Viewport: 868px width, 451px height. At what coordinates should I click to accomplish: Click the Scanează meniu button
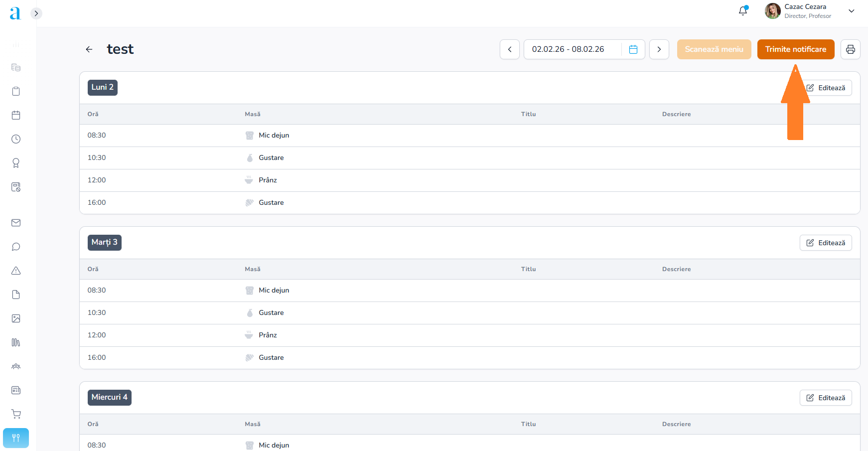pyautogui.click(x=714, y=49)
